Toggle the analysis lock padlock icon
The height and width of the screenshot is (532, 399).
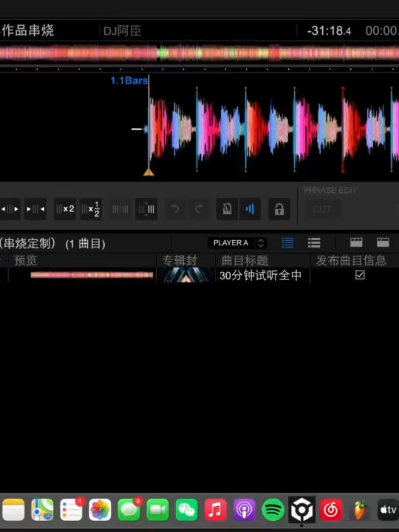(x=279, y=209)
